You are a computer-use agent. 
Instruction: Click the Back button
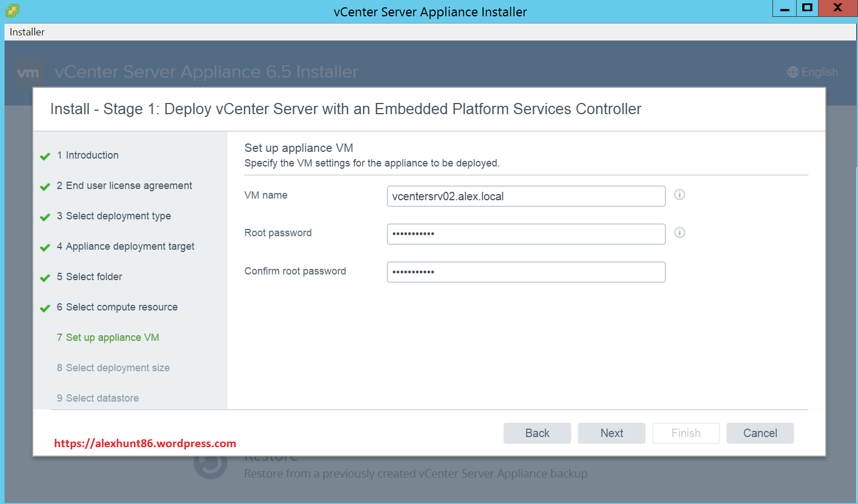coord(537,433)
